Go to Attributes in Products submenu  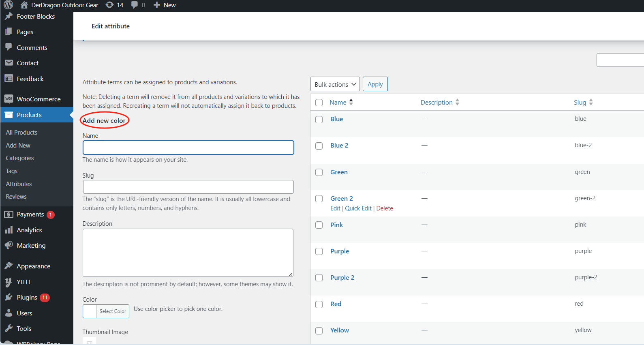click(x=19, y=184)
